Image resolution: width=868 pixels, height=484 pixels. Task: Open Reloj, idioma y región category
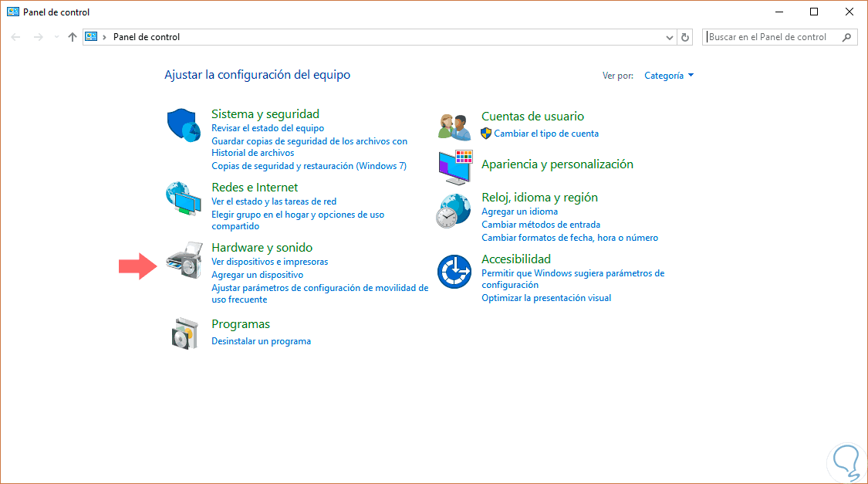(x=539, y=197)
